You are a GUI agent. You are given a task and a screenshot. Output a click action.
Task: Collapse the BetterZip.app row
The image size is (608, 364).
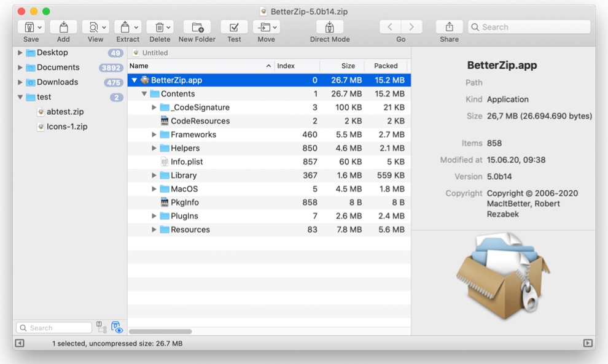(x=134, y=80)
